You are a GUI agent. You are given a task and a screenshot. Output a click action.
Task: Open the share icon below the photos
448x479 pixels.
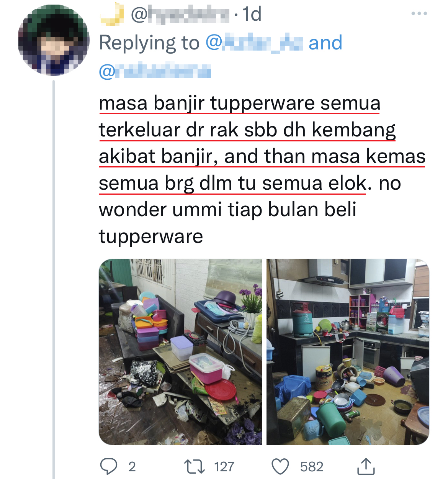(x=366, y=466)
